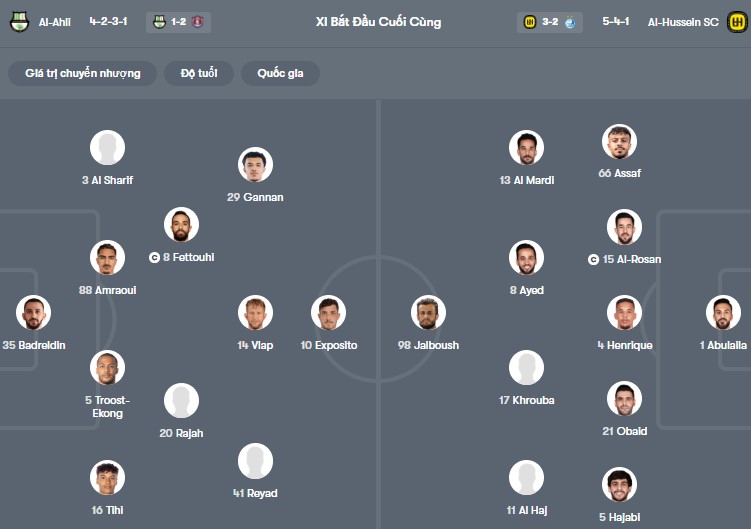Open the Al-Ahli 1-2 previous match result
The height and width of the screenshot is (529, 751).
pos(177,22)
